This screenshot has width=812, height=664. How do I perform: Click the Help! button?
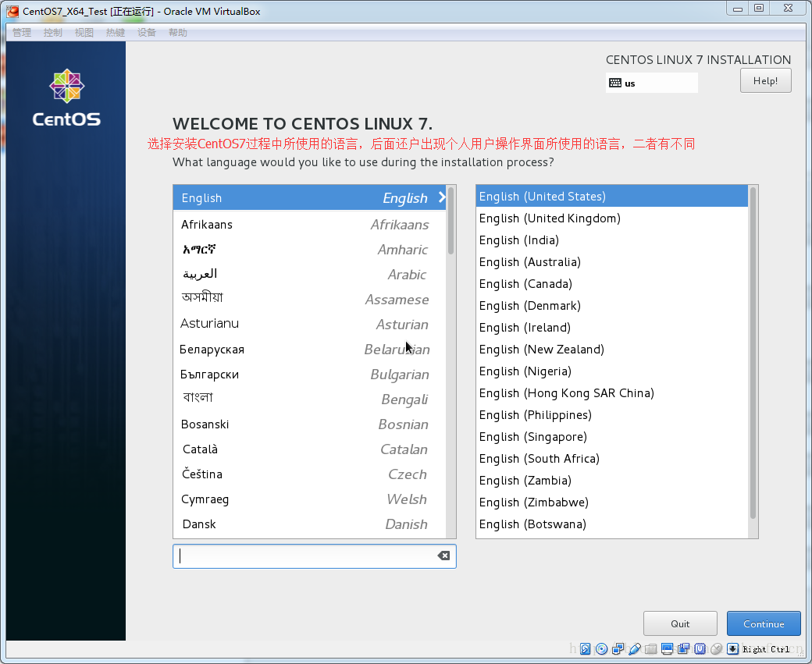click(765, 80)
